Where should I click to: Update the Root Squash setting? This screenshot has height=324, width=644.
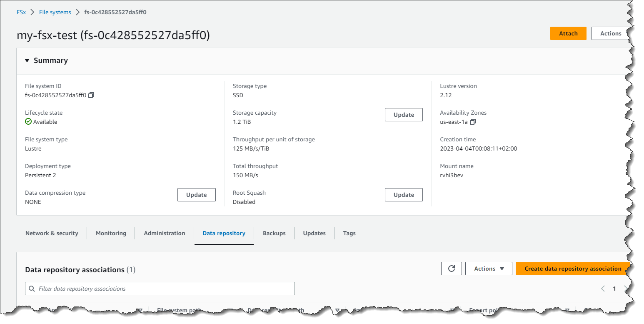(x=404, y=195)
